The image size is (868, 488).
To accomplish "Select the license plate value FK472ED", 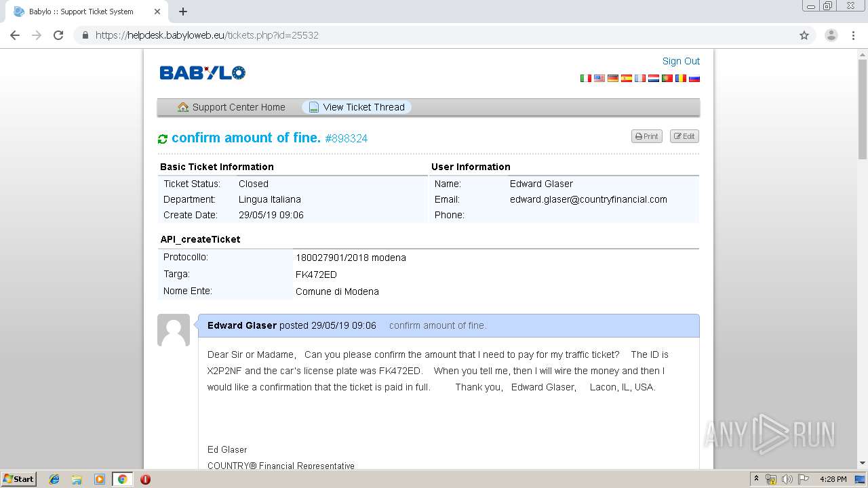I will click(x=316, y=274).
